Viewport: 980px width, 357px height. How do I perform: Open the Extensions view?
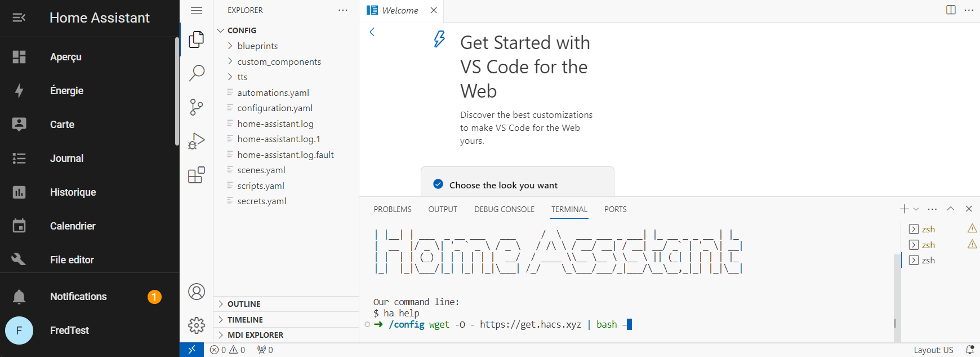(197, 175)
